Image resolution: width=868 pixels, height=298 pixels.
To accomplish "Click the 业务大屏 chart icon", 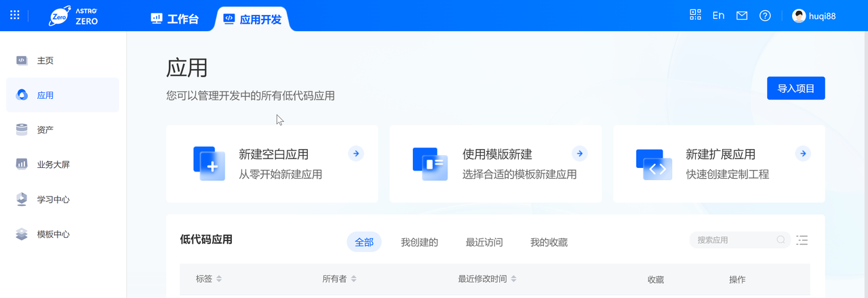I will pos(22,164).
